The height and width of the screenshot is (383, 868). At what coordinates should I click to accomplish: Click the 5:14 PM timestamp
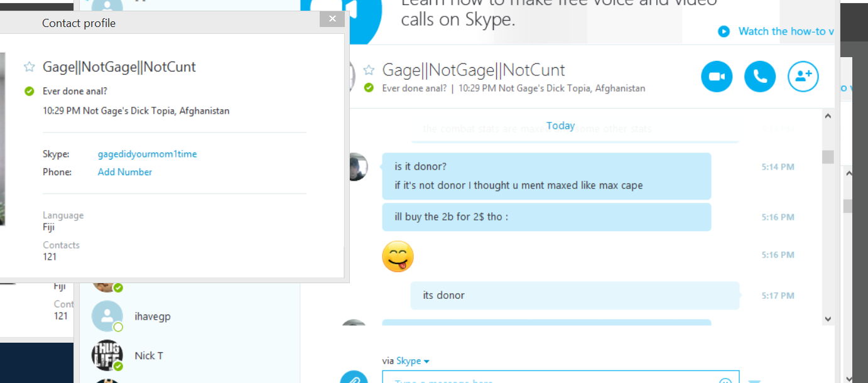(778, 167)
